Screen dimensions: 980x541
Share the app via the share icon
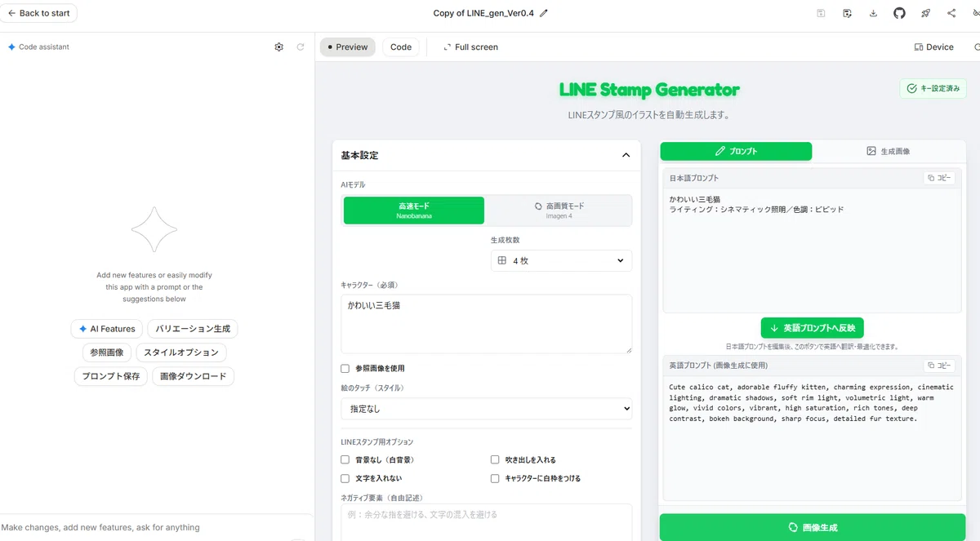[x=951, y=13]
